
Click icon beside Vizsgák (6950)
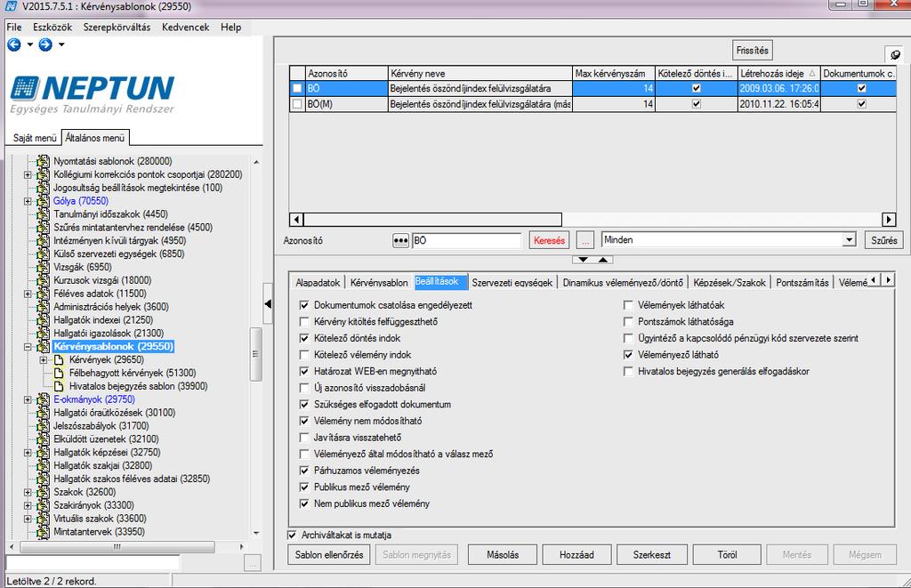pyautogui.click(x=43, y=267)
